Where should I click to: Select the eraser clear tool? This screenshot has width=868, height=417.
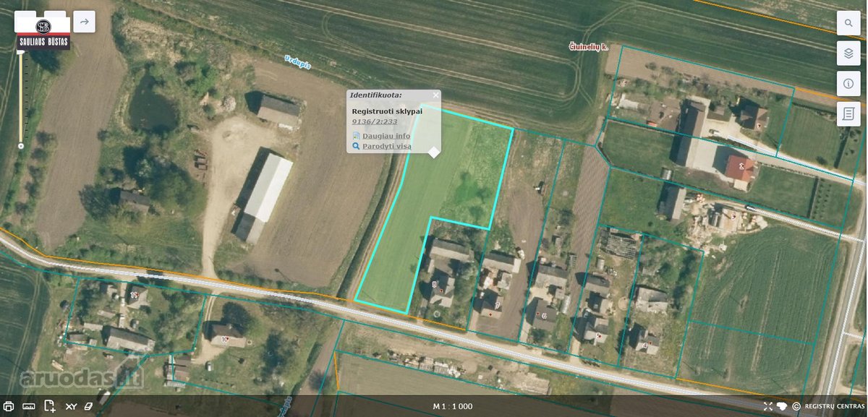[x=89, y=406]
